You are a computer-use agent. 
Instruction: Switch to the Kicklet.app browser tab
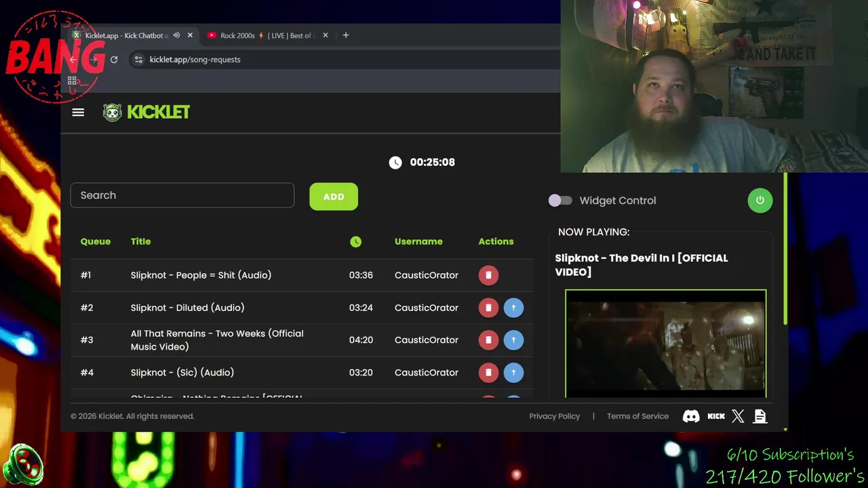pos(124,35)
